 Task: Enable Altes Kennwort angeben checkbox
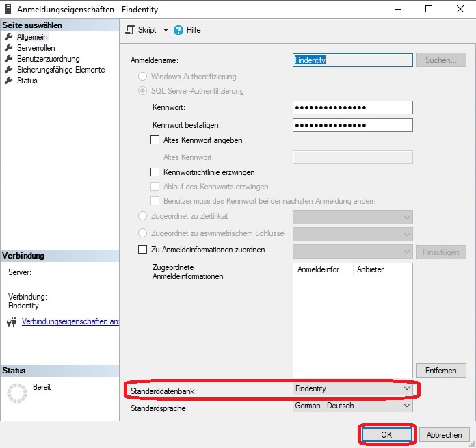pyautogui.click(x=155, y=140)
